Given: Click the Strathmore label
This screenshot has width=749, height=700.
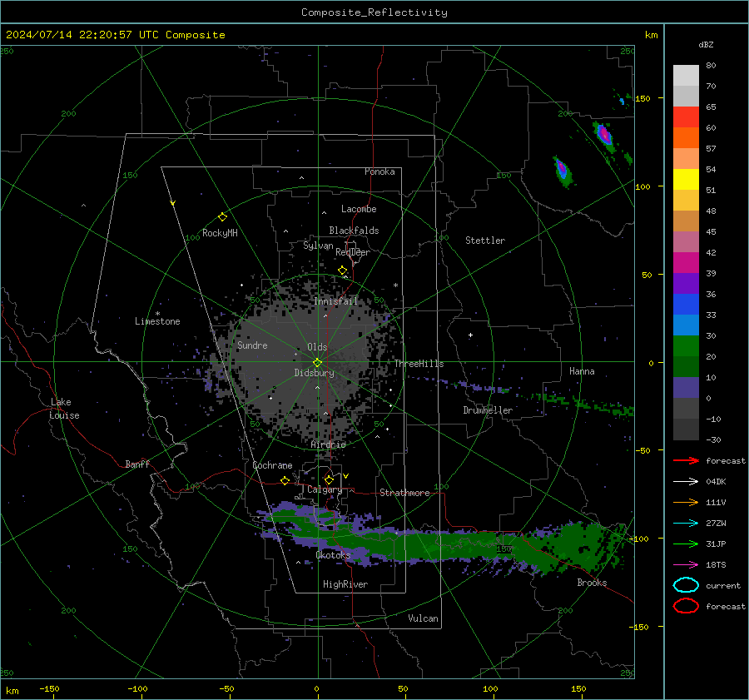Looking at the screenshot, I should [x=404, y=493].
